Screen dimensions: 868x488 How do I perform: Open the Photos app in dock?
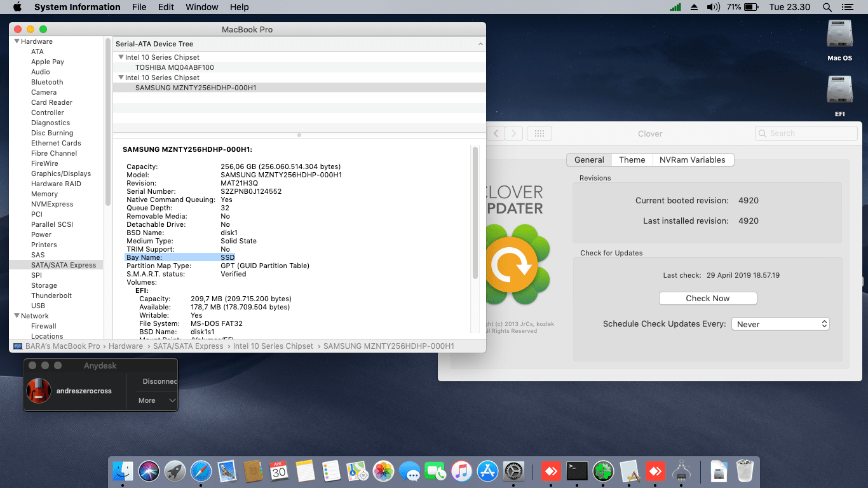(x=383, y=471)
